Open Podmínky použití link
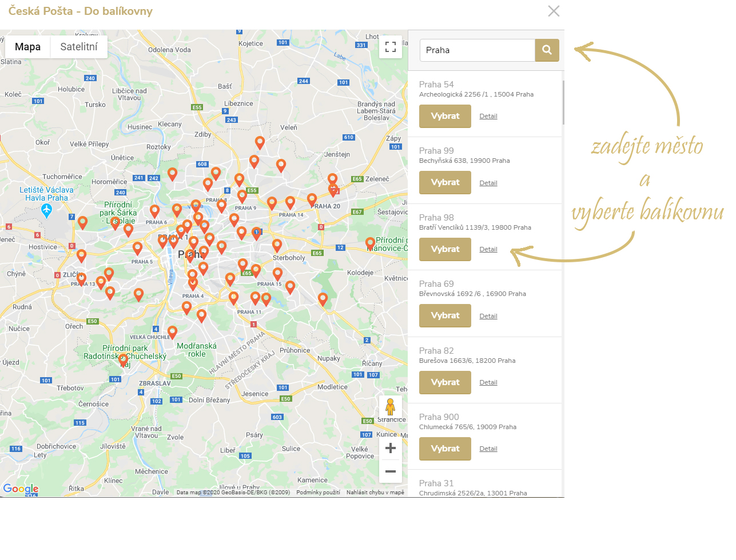736x560 pixels. point(318,492)
